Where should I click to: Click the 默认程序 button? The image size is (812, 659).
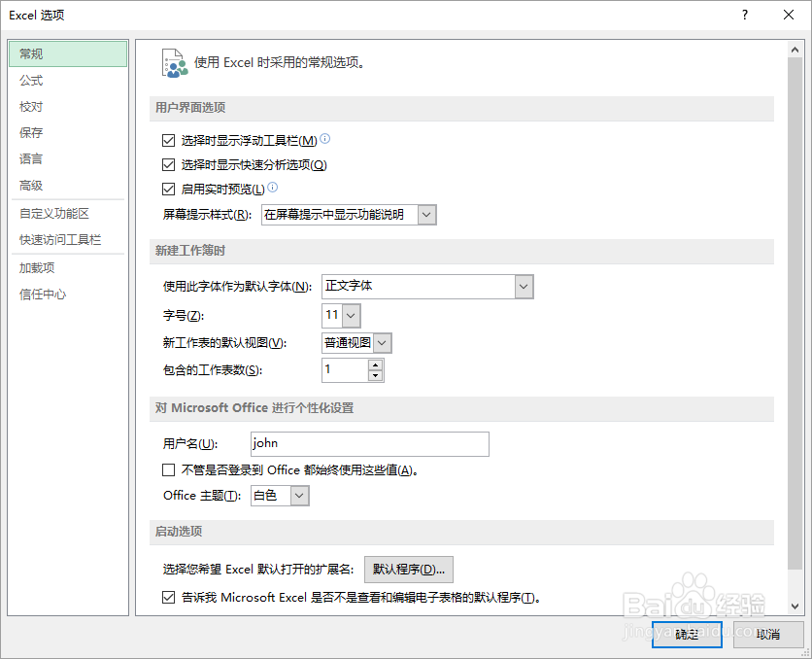pos(408,569)
